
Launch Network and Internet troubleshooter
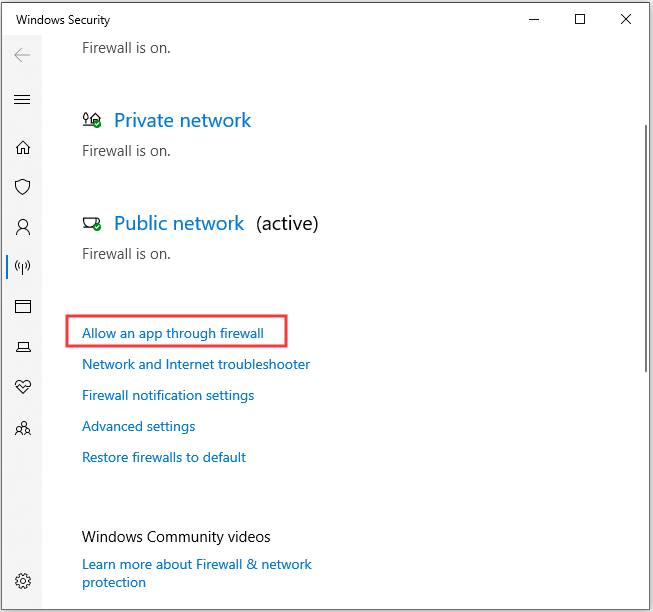coord(196,364)
